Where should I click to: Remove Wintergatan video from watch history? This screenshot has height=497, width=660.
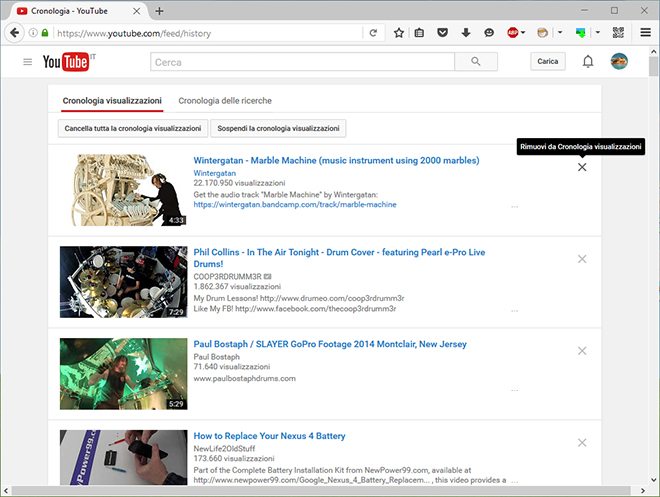coord(582,167)
